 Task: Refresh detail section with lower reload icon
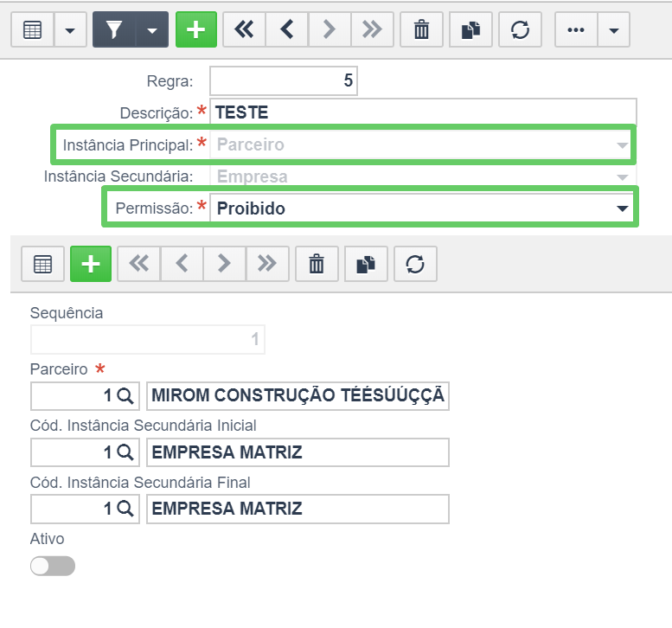[415, 264]
